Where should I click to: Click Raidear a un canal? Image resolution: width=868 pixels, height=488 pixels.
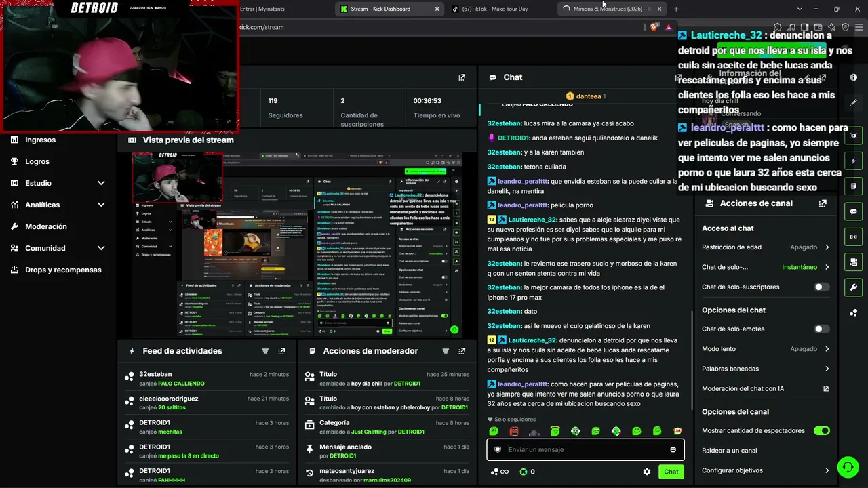click(x=730, y=451)
